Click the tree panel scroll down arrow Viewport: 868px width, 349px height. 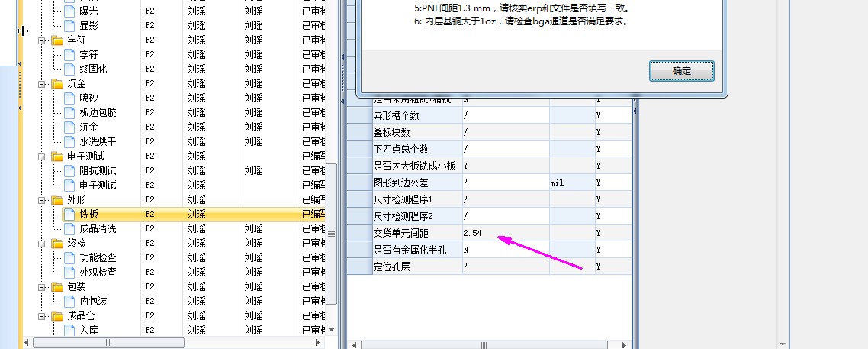point(332,330)
